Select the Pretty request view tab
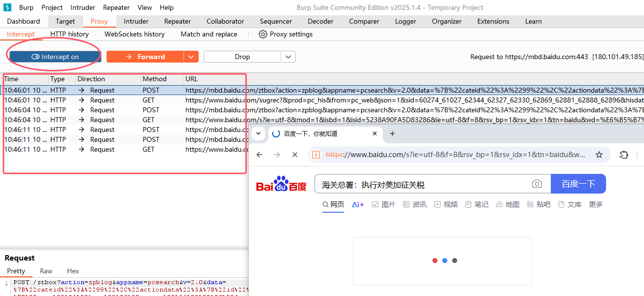This screenshot has height=296, width=644. point(16,271)
